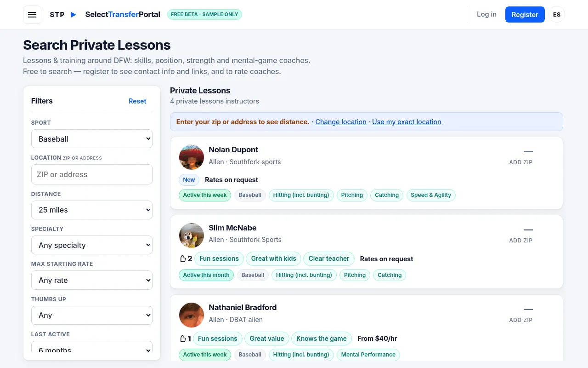Open the Max Starting Rate dropdown

click(x=92, y=280)
